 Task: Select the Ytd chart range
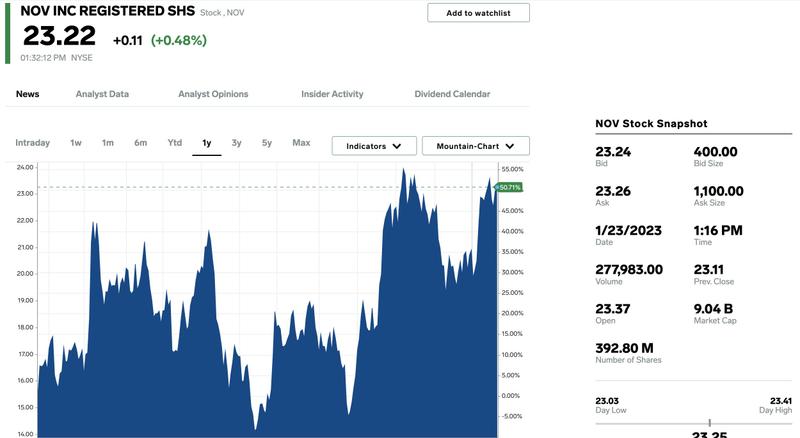click(x=174, y=143)
